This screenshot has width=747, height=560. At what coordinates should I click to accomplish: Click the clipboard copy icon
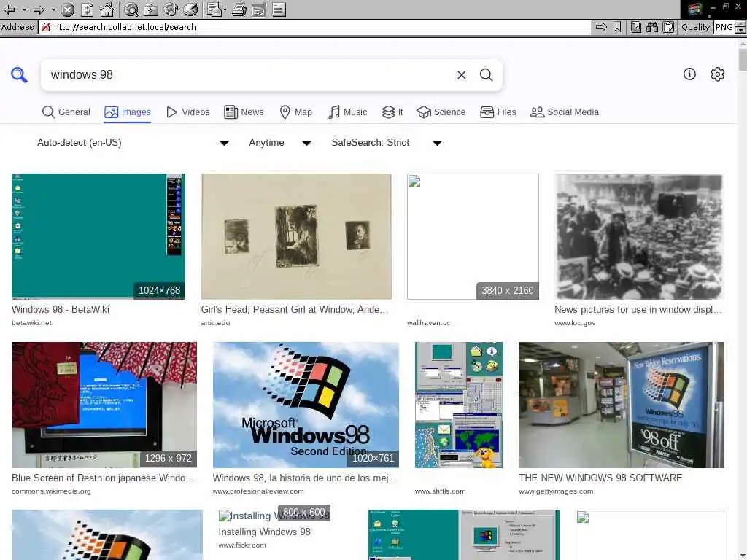[x=668, y=27]
